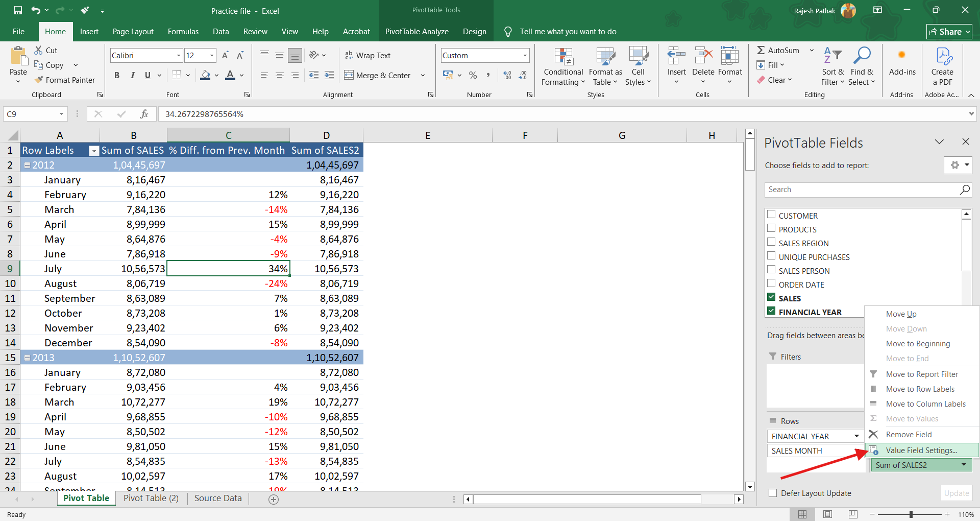Screen dimensions: 980x521
Task: Click the Save icon in the title bar
Action: (18, 11)
